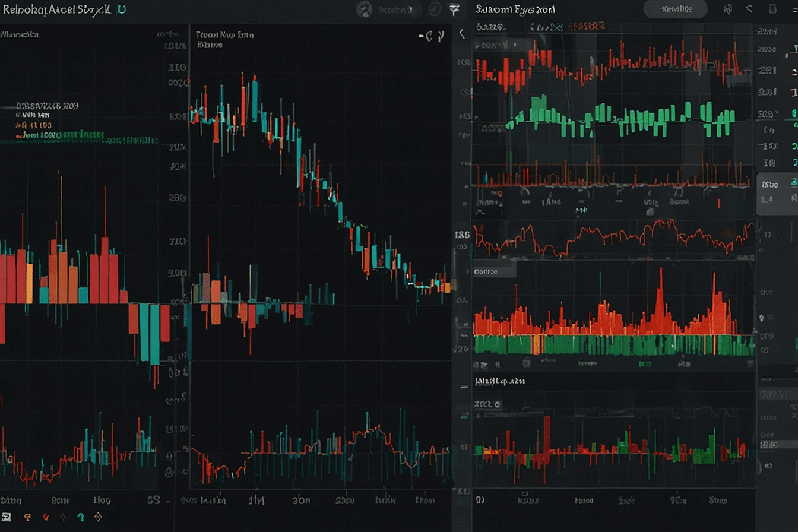This screenshot has width=798, height=532.
Task: Collapse the right panel using the chevron
Action: 462,34
